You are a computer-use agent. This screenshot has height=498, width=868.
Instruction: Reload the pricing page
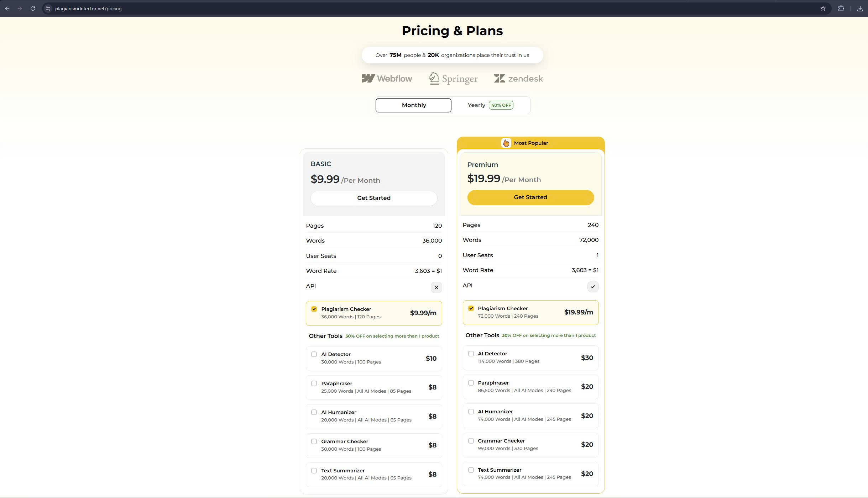click(33, 9)
